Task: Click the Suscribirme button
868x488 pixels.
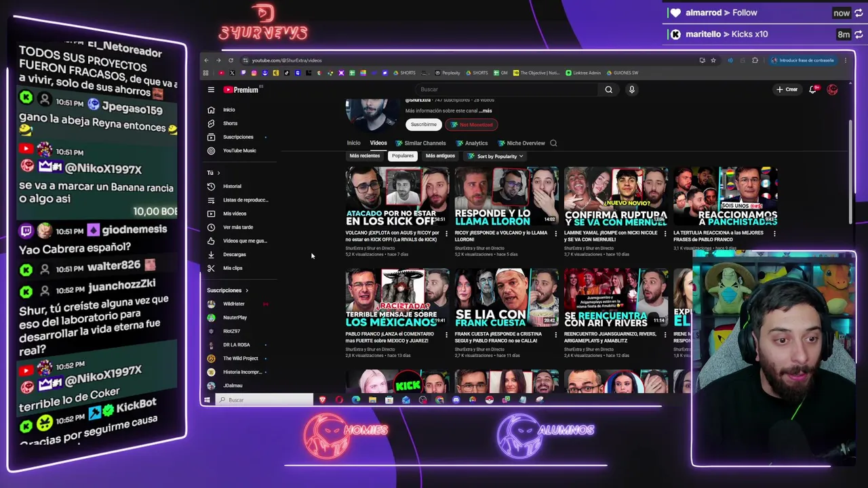Action: pyautogui.click(x=423, y=125)
